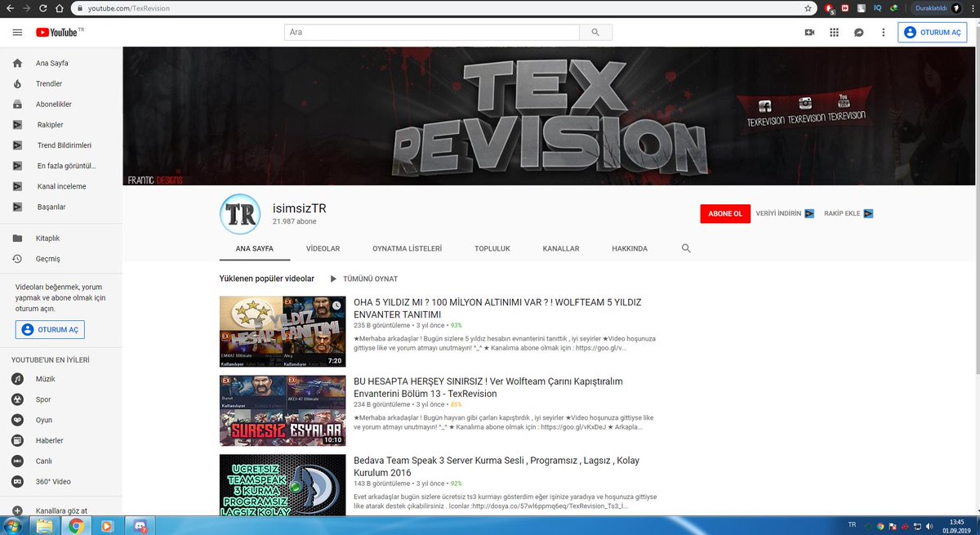980x535 pixels.
Task: Switch to VİDEOLAR tab
Action: point(323,248)
